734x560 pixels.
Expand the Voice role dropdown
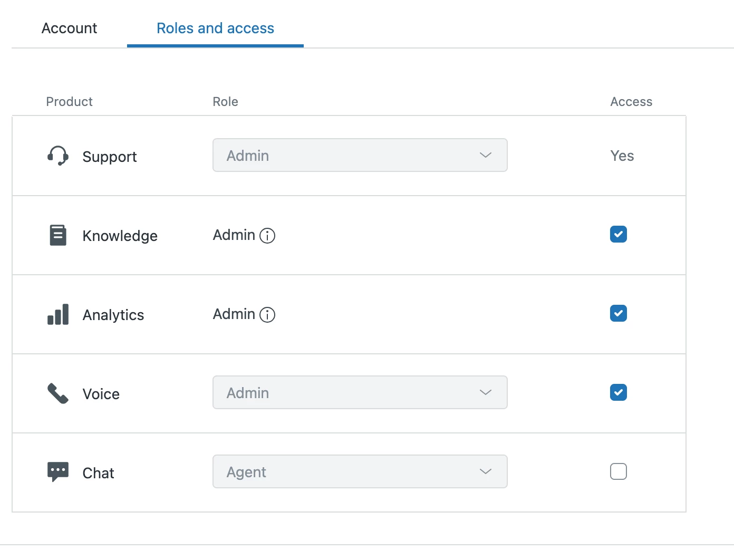pos(360,392)
